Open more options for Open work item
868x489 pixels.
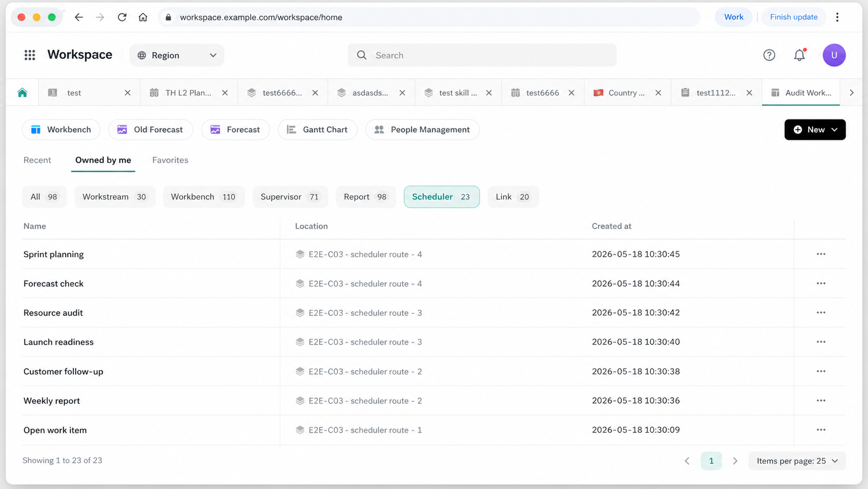point(821,430)
